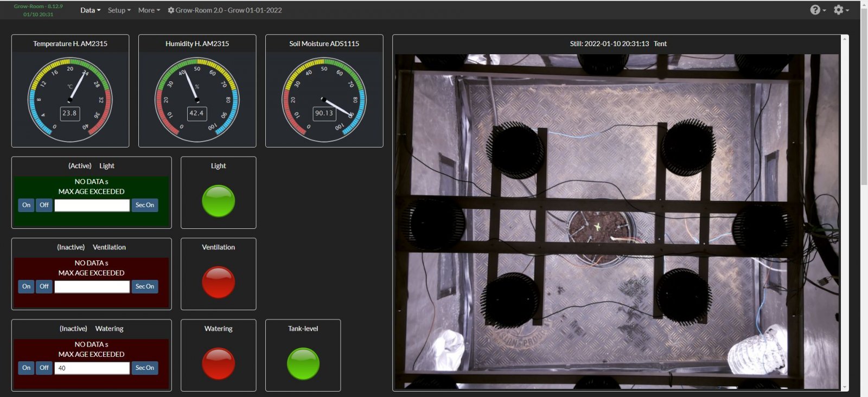Click the green Tank-level indicator
The height and width of the screenshot is (397, 868).
(303, 364)
